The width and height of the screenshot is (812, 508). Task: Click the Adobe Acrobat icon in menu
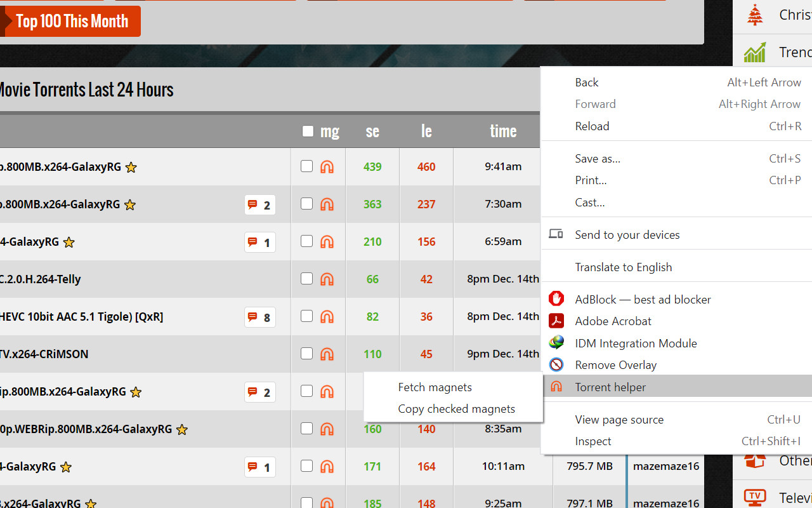556,321
